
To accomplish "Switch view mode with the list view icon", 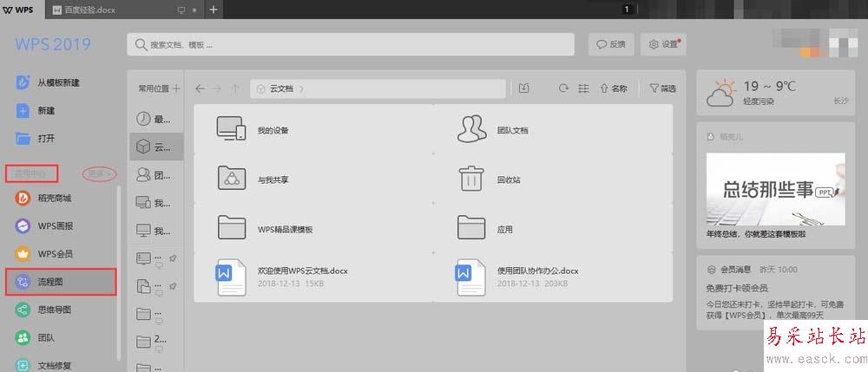I will [583, 88].
